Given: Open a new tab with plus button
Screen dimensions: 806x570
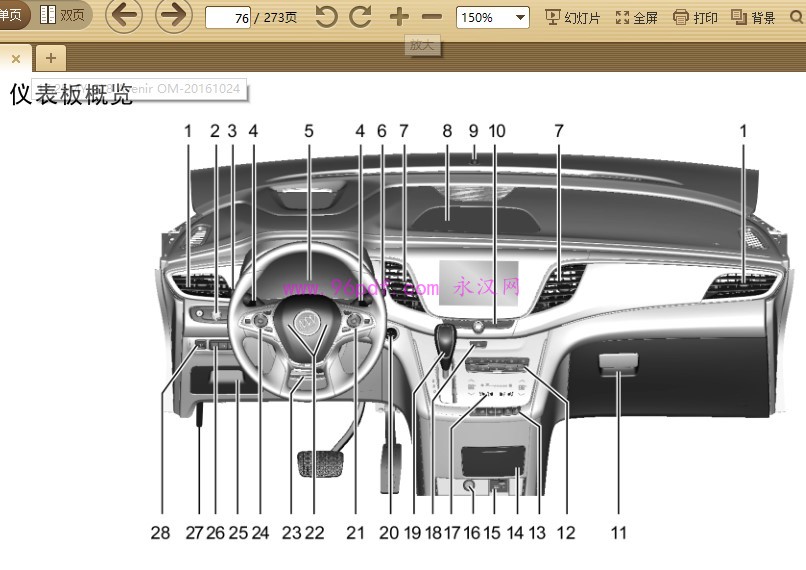Looking at the screenshot, I should 50,57.
